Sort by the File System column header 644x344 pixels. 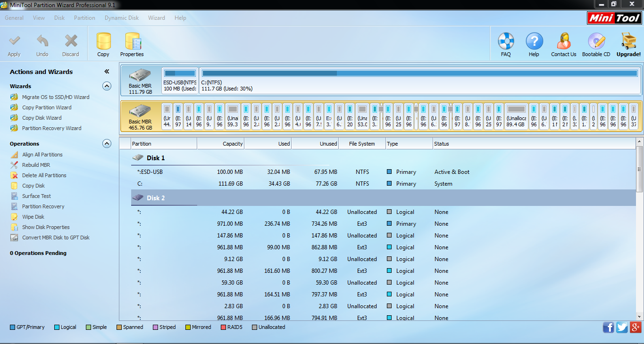[362, 144]
